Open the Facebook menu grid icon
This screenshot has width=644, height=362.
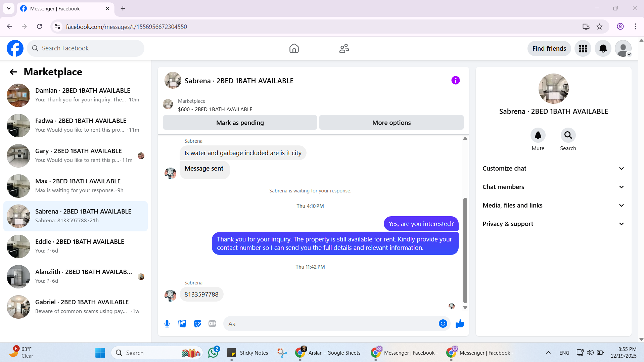(x=583, y=49)
